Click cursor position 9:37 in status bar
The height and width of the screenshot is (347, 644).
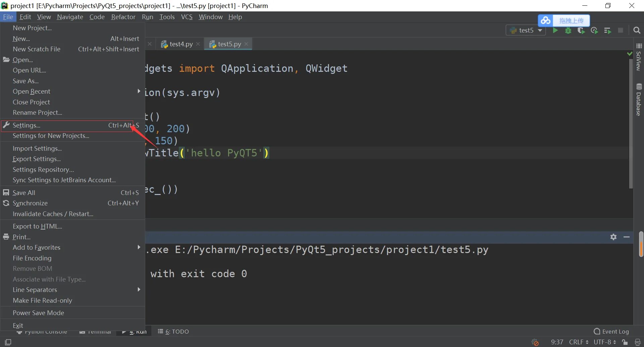click(x=557, y=342)
